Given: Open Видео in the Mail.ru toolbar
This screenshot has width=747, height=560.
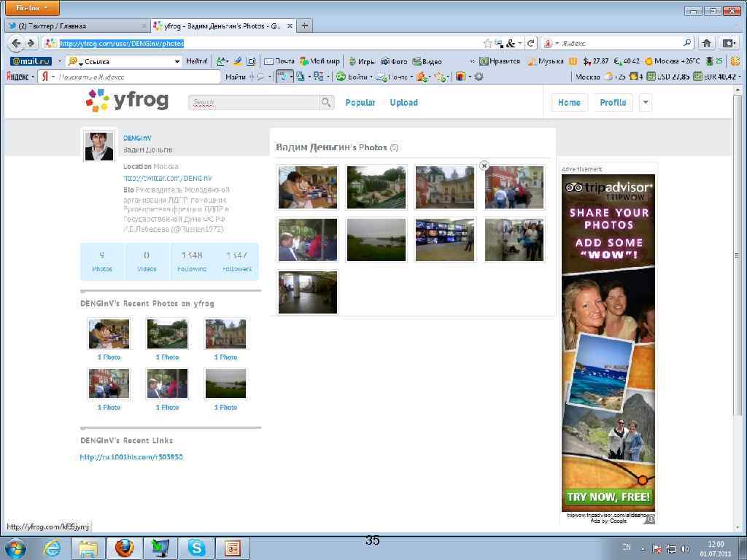Looking at the screenshot, I should coord(427,61).
